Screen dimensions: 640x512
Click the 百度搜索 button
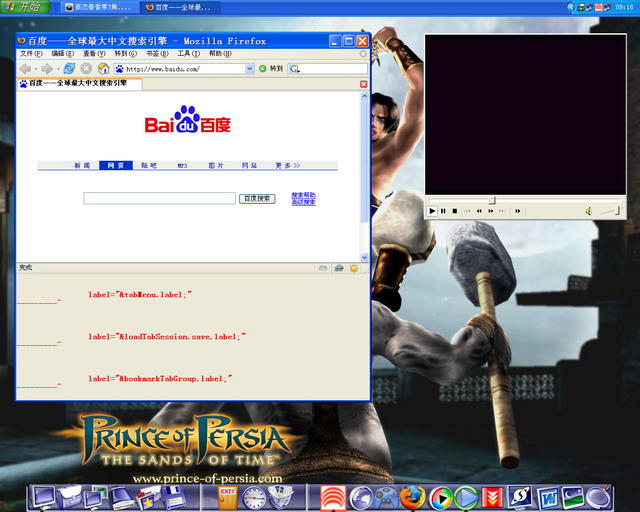coord(257,198)
